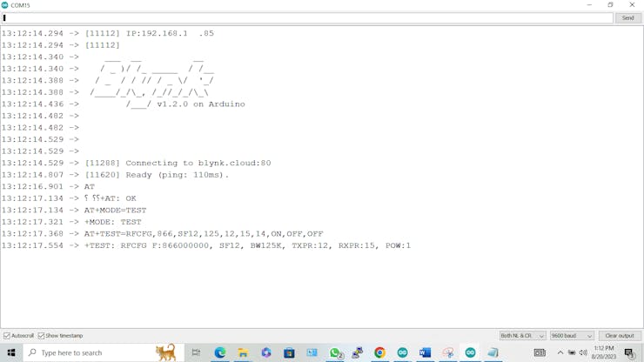This screenshot has width=644, height=362.
Task: Open the Microsoft Store taskbar icon
Action: pos(289,352)
